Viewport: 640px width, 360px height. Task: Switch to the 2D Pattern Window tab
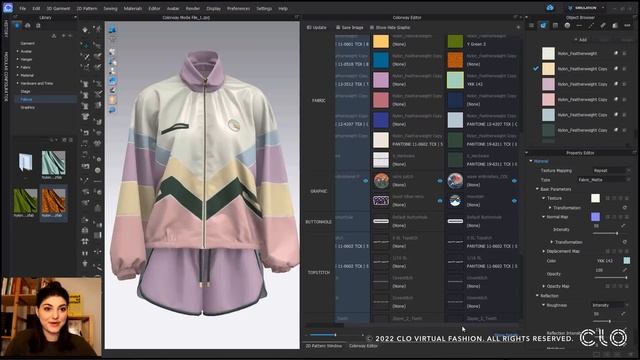pyautogui.click(x=324, y=346)
